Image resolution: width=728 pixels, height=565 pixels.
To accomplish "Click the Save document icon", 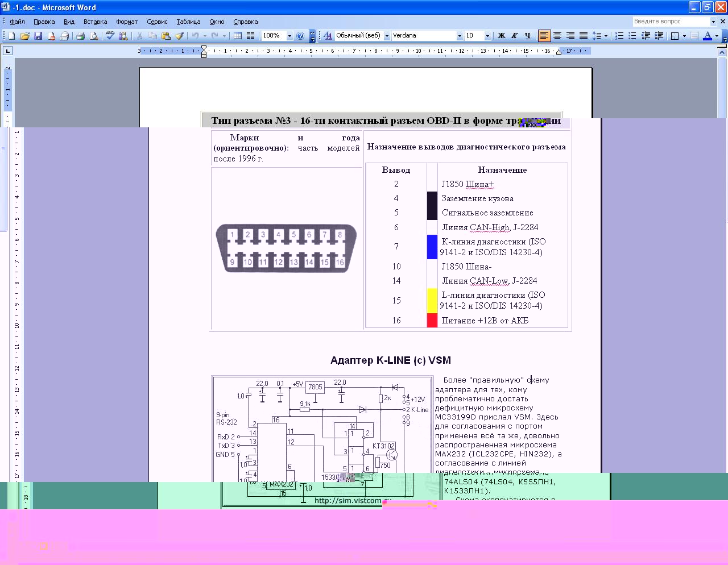I will 38,36.
